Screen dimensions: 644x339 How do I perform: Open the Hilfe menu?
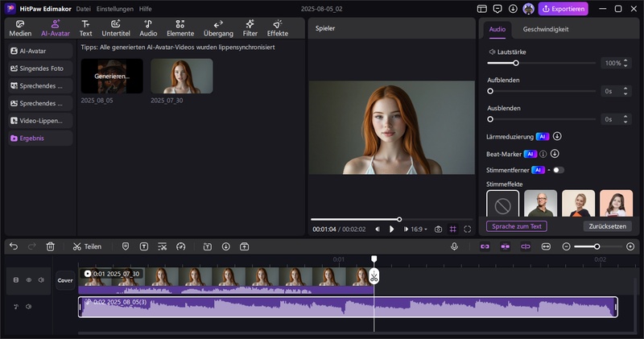pos(146,9)
